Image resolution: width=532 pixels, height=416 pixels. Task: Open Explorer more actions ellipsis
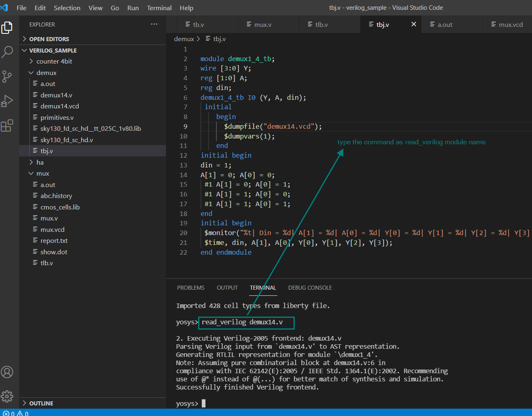pos(154,24)
